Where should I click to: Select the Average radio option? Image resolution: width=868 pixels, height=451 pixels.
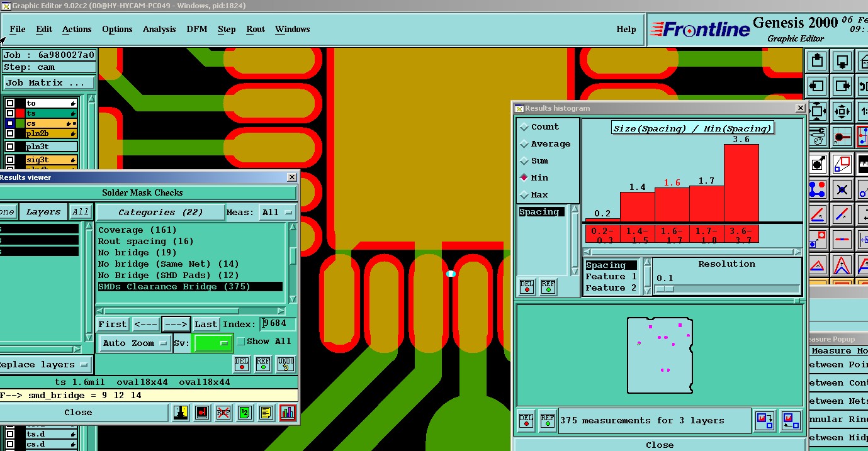524,144
